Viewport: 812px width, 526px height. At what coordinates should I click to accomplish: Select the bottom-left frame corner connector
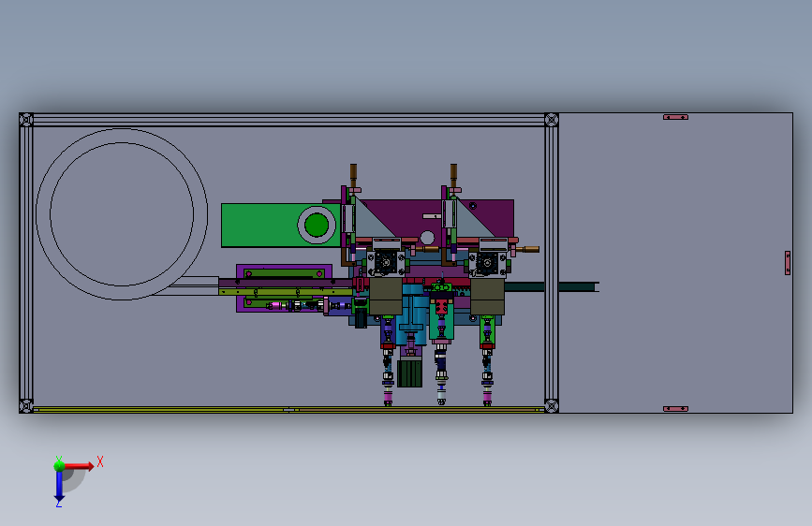coord(26,405)
